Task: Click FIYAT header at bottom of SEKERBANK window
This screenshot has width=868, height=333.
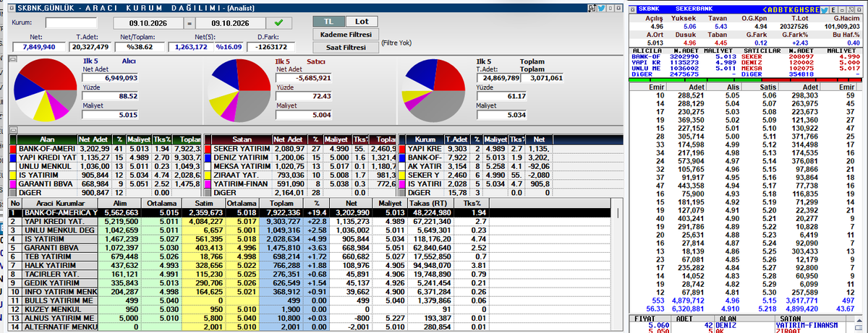Action: 644,317
